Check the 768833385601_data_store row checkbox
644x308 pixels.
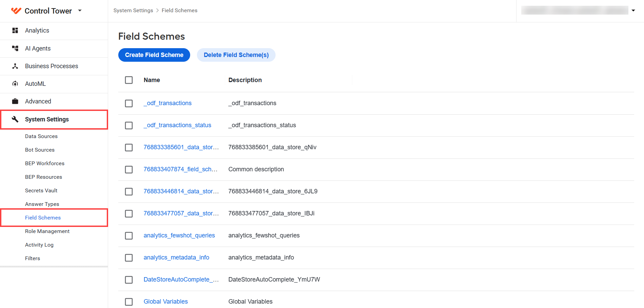click(x=129, y=147)
